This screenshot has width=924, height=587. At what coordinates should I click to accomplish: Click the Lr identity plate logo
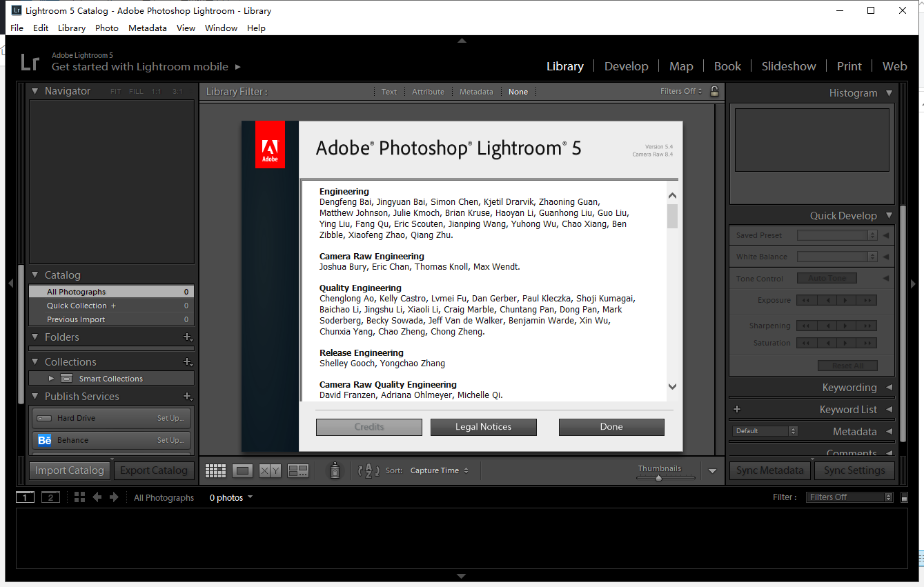tap(30, 62)
